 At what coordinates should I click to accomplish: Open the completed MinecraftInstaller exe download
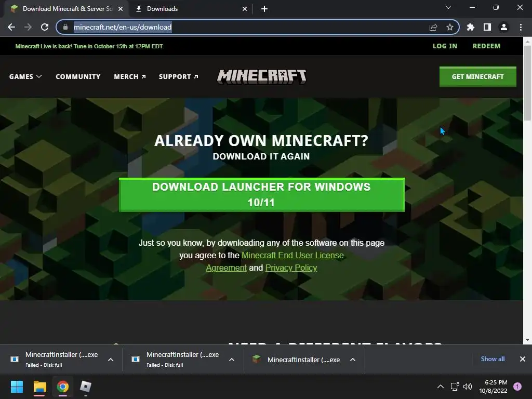[297, 360]
